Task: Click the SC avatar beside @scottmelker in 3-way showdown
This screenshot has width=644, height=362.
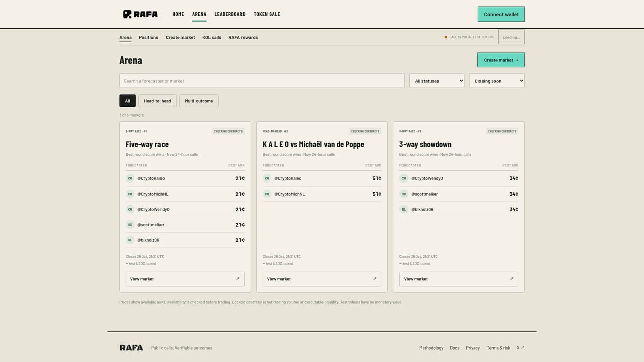Action: coord(404,194)
